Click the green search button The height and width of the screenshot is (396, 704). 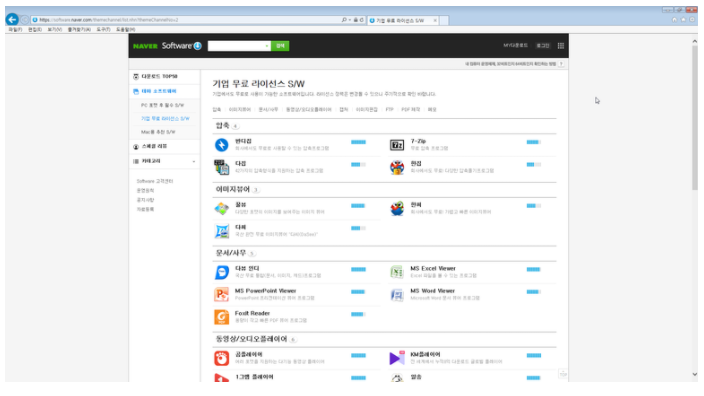coord(280,46)
